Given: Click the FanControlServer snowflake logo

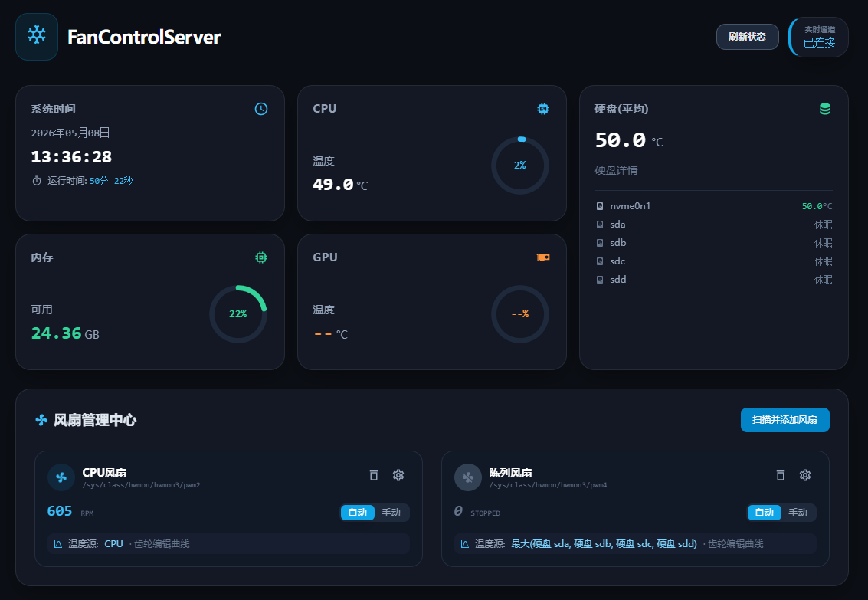Looking at the screenshot, I should pyautogui.click(x=37, y=37).
